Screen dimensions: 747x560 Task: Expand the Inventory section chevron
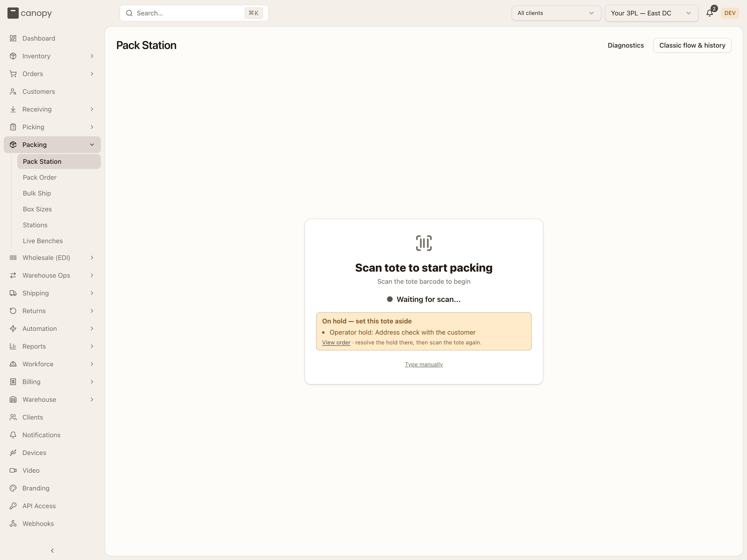point(92,56)
